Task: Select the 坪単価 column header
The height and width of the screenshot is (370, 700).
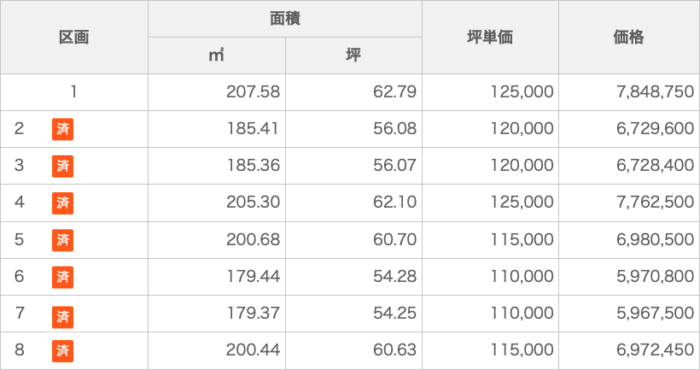Action: [490, 37]
